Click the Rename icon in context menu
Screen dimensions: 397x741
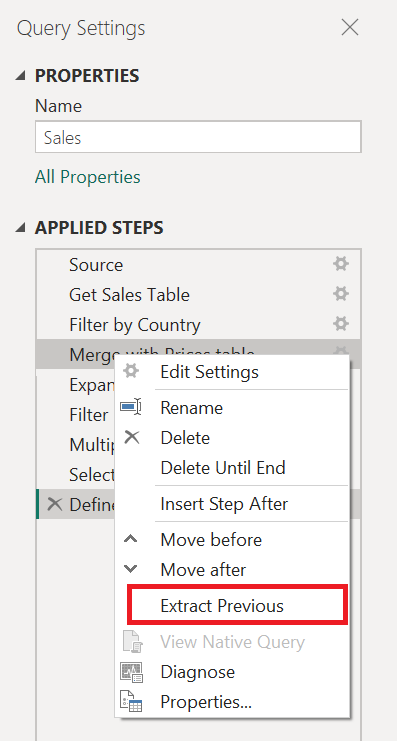pyautogui.click(x=131, y=406)
